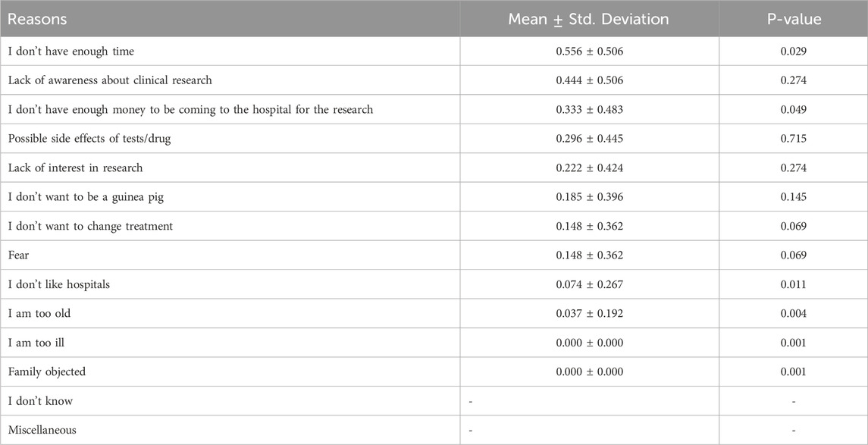Click the P-value 0.715 cell
Viewport: 868px width, 445px height.
tap(793, 139)
